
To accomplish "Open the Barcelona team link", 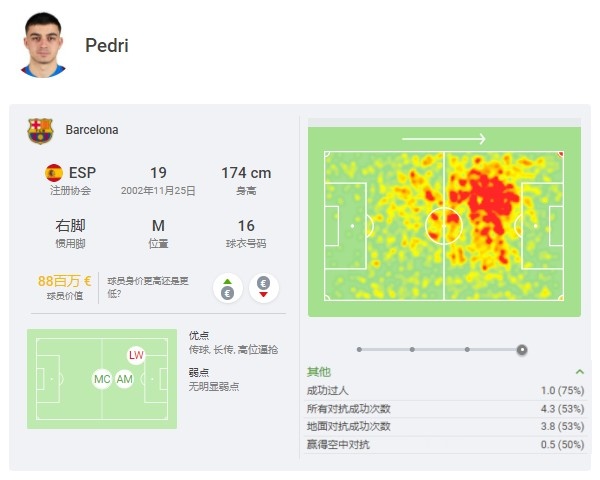I will (92, 130).
